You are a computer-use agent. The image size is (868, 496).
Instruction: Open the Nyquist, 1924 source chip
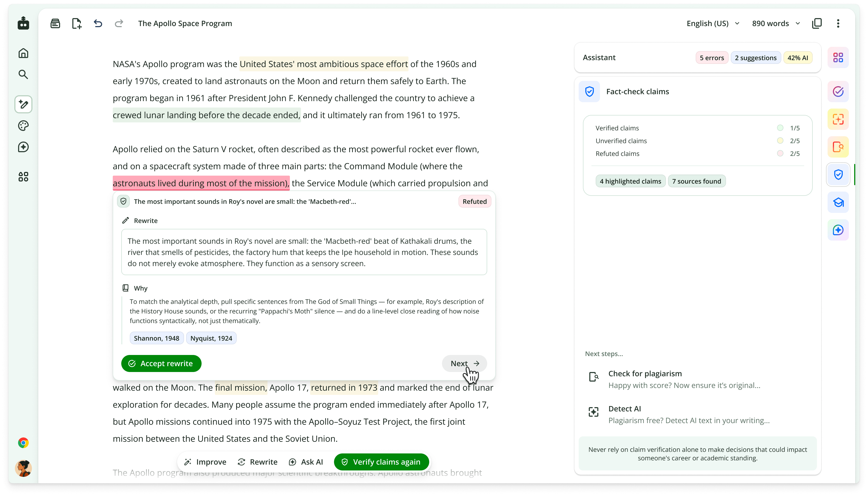click(x=211, y=338)
